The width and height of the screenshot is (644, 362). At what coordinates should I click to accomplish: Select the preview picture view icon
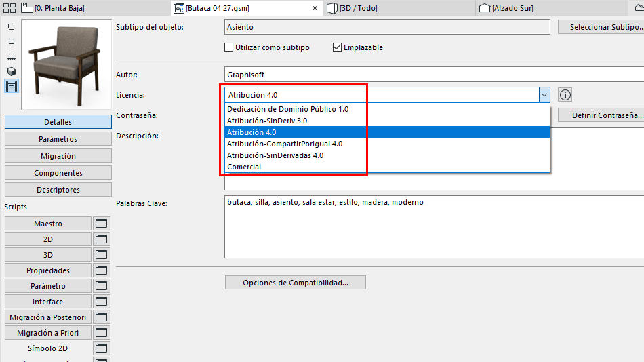point(12,86)
